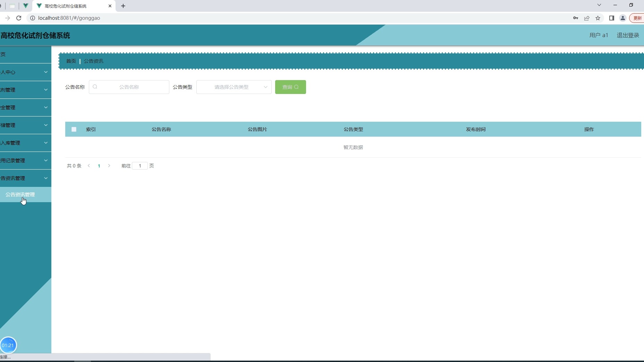The height and width of the screenshot is (362, 644).
Task: Click the 公告图片 column header
Action: coord(257,129)
